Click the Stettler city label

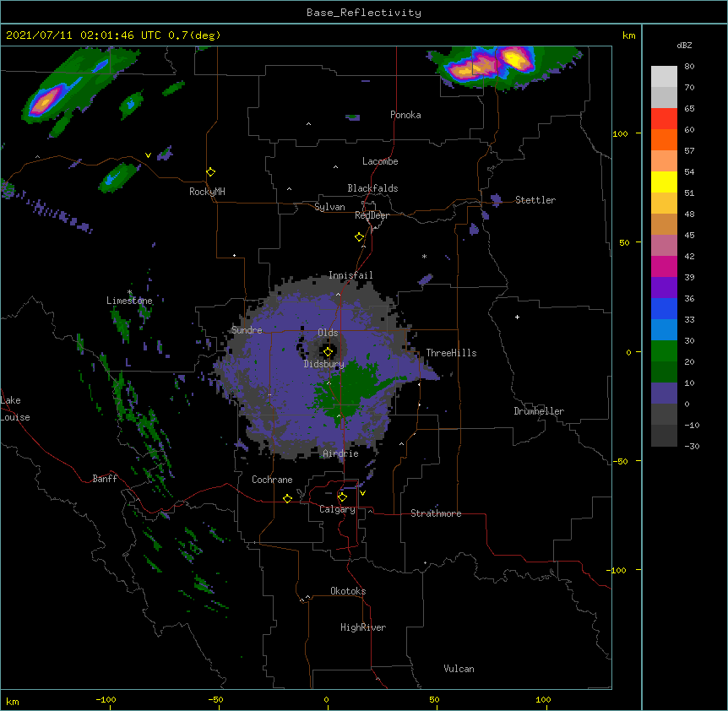535,200
